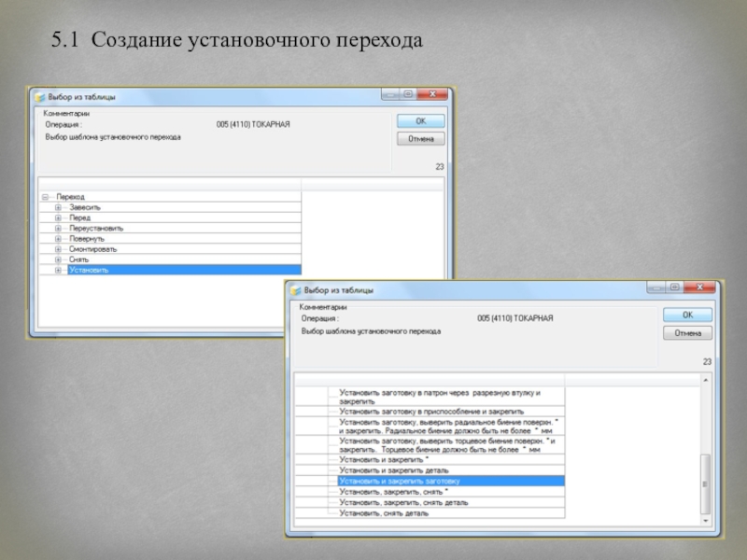Expand the Переустановить node

pos(58,228)
